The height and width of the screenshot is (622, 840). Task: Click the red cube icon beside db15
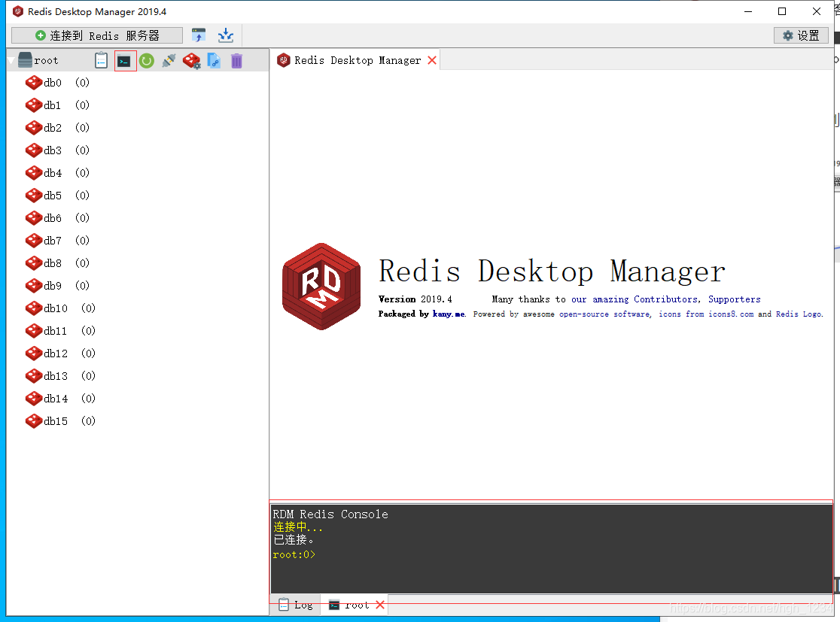tap(34, 421)
